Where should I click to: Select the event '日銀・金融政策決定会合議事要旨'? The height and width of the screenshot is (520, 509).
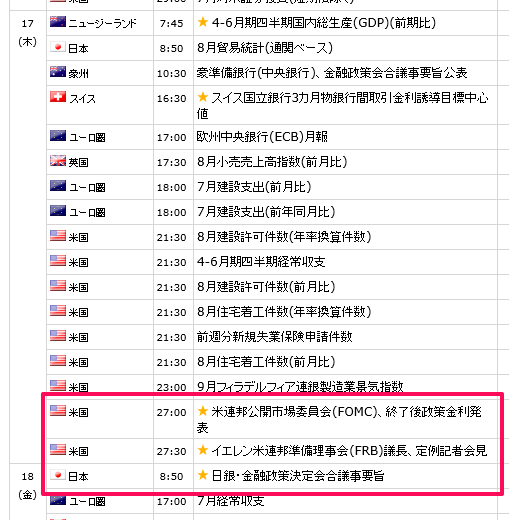tap(298, 476)
